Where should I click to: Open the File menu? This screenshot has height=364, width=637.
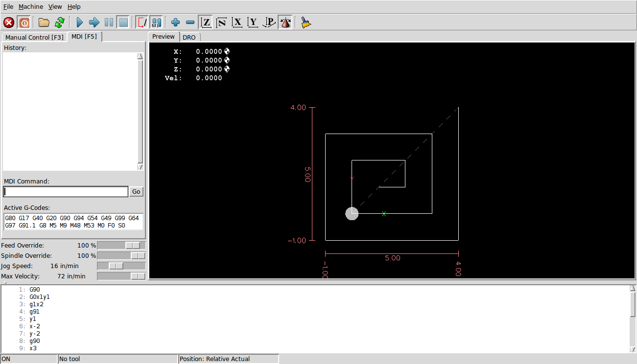click(8, 7)
